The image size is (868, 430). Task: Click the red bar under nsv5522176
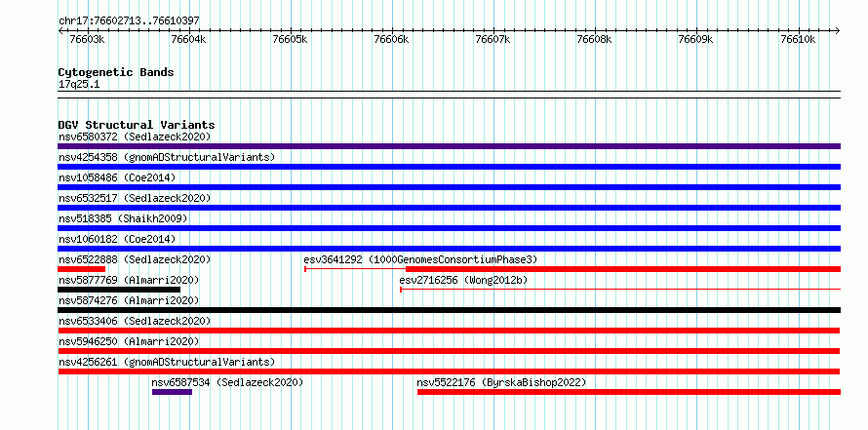pos(629,392)
